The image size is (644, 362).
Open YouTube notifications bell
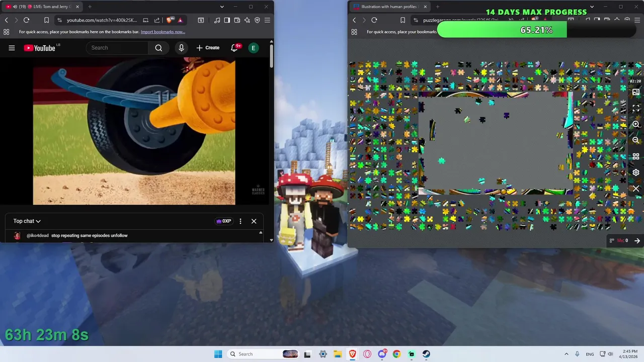pyautogui.click(x=234, y=48)
